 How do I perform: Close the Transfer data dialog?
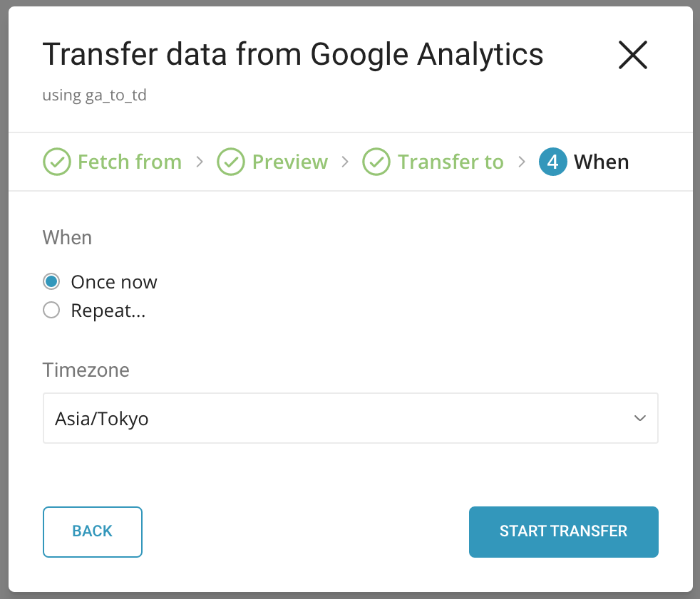pyautogui.click(x=632, y=55)
